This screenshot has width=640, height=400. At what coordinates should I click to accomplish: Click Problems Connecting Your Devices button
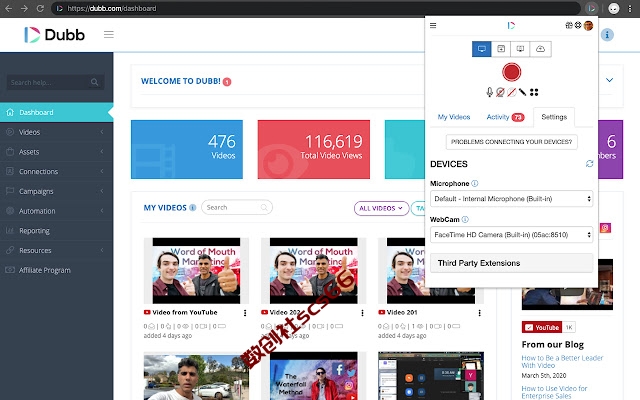(x=511, y=142)
